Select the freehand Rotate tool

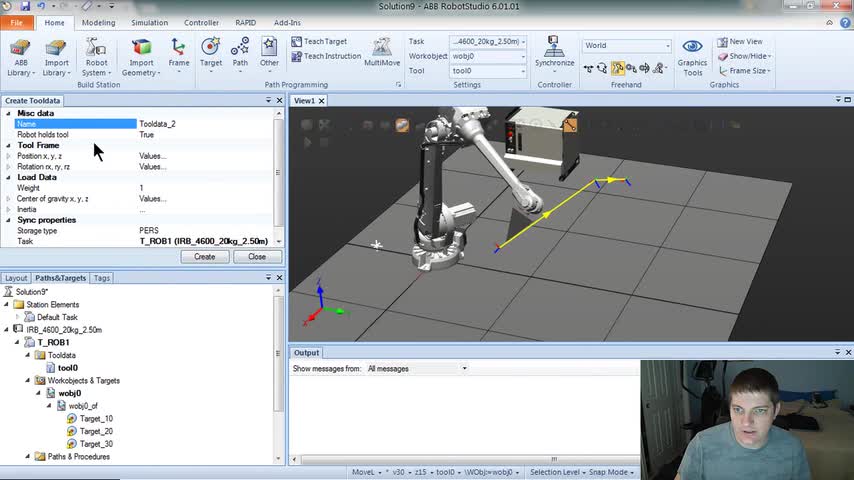click(602, 68)
